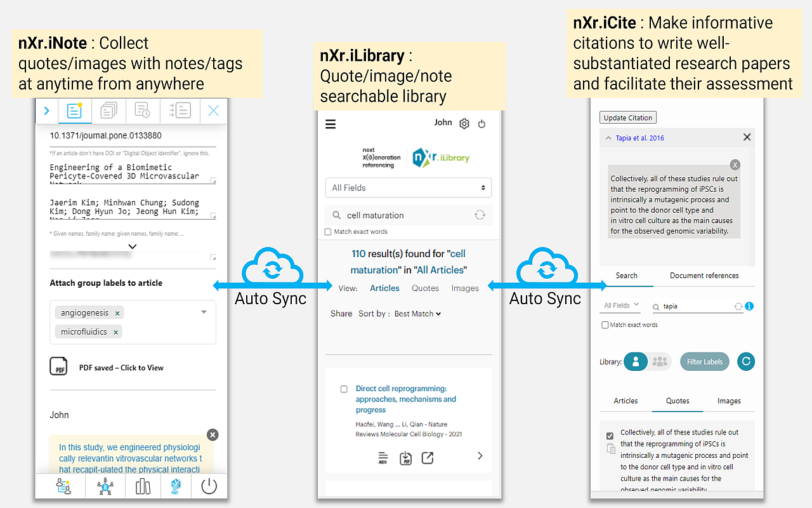Open group labels dropdown arrow

coord(204,312)
